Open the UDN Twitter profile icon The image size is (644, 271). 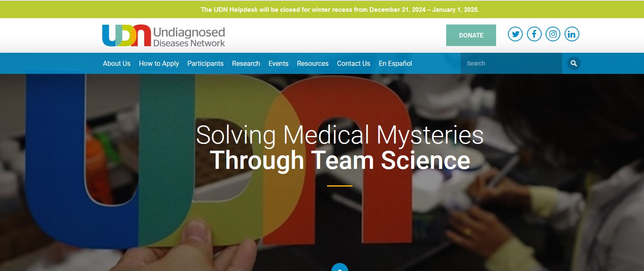(x=515, y=34)
